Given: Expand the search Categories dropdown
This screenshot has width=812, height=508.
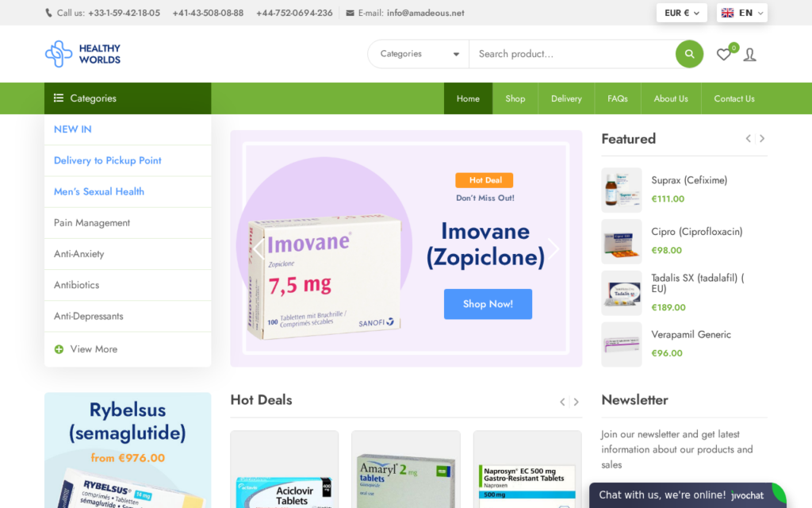Looking at the screenshot, I should click(419, 54).
